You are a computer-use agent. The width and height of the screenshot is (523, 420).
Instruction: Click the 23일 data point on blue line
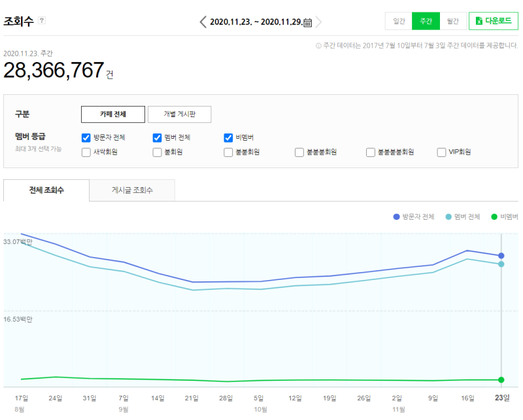tap(501, 256)
